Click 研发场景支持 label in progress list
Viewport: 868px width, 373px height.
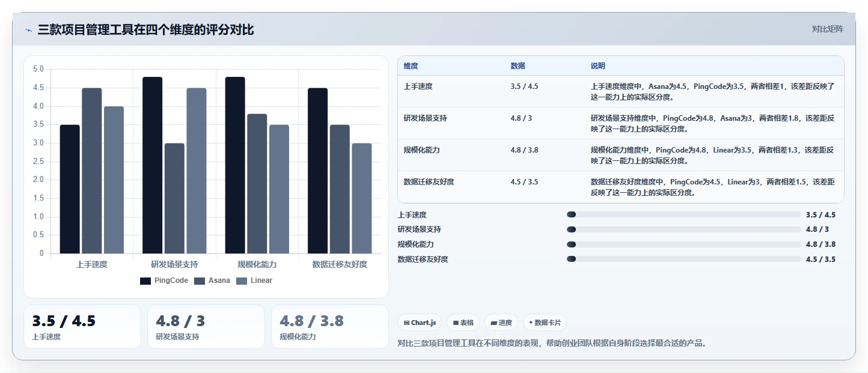[420, 229]
